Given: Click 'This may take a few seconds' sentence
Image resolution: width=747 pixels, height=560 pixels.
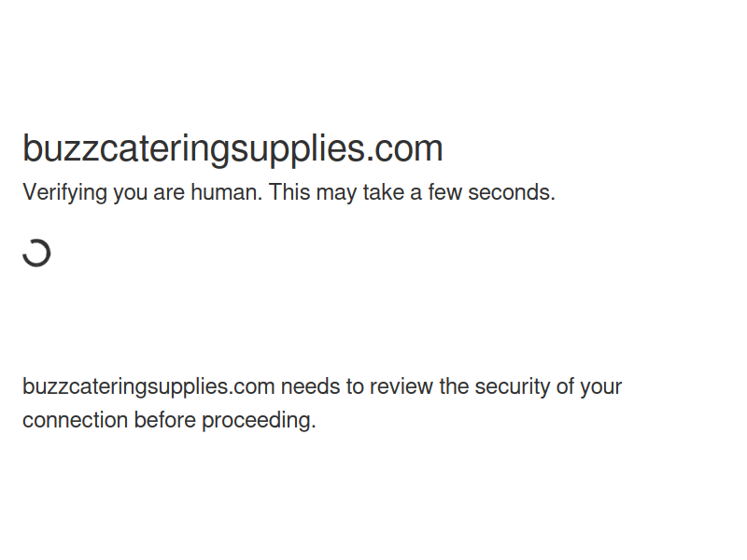Looking at the screenshot, I should pyautogui.click(x=412, y=192).
